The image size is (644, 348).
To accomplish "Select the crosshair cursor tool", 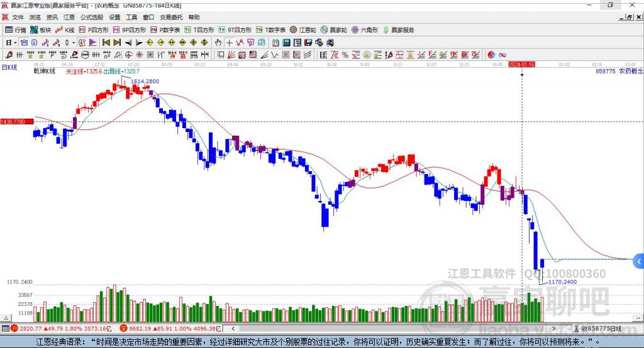I will 229,43.
